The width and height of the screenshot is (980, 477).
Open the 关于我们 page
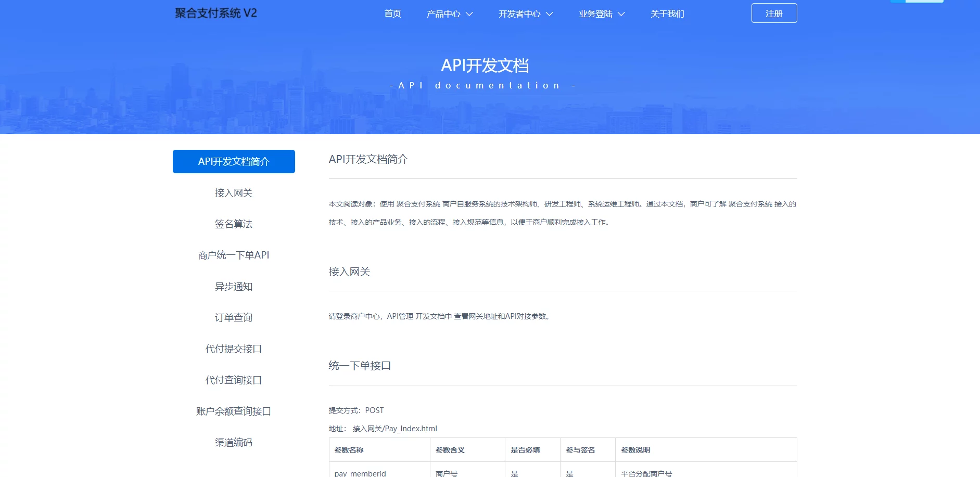667,14
